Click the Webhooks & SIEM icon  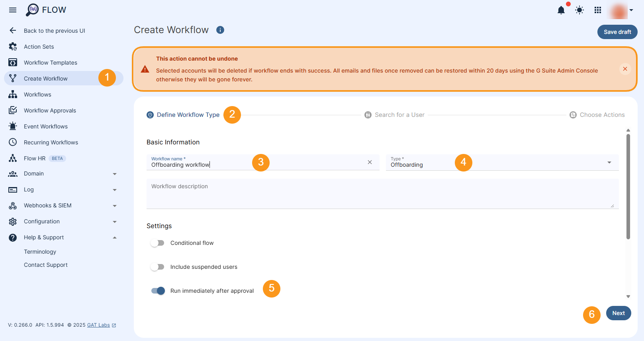point(13,206)
